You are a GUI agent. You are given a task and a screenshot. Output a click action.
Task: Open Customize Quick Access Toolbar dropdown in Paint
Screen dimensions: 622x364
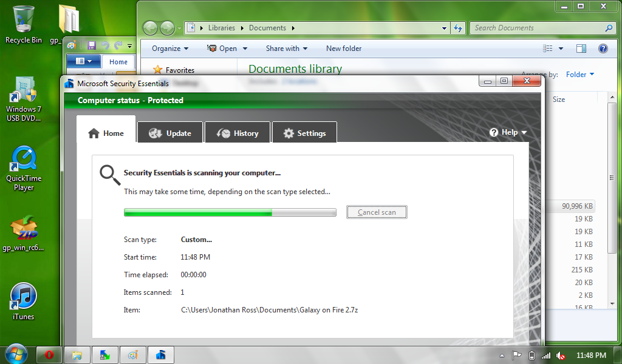click(x=130, y=46)
